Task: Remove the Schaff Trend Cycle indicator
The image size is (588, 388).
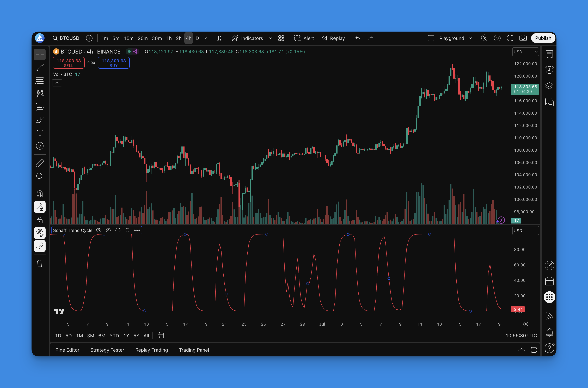Action: 127,230
